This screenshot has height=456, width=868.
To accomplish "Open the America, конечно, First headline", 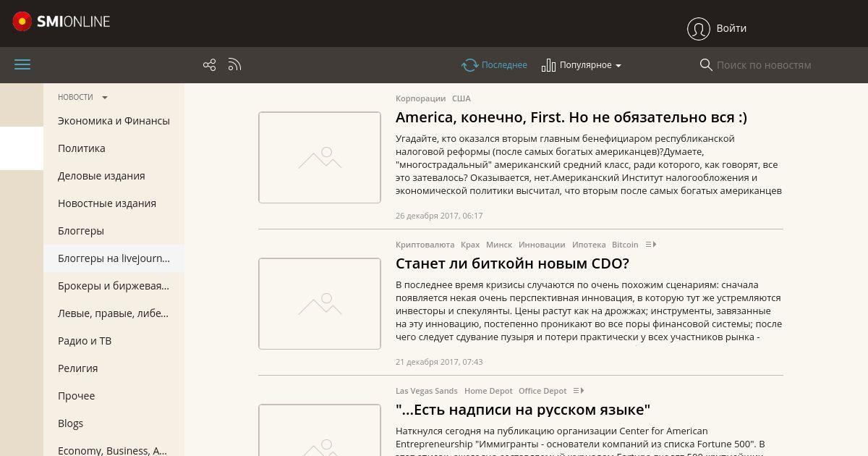I will 571,117.
